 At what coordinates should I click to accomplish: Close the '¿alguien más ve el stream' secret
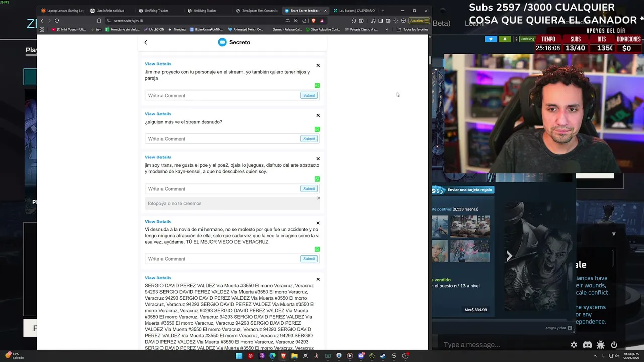[318, 115]
